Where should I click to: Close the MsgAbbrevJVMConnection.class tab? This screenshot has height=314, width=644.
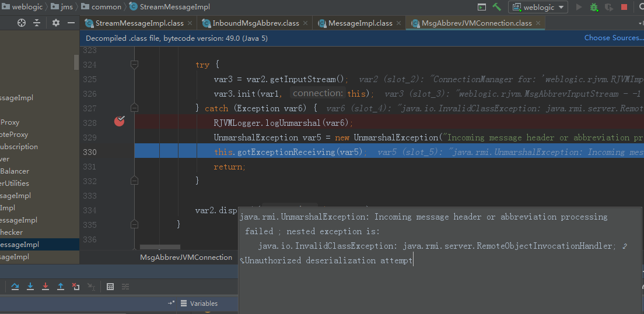click(x=538, y=23)
